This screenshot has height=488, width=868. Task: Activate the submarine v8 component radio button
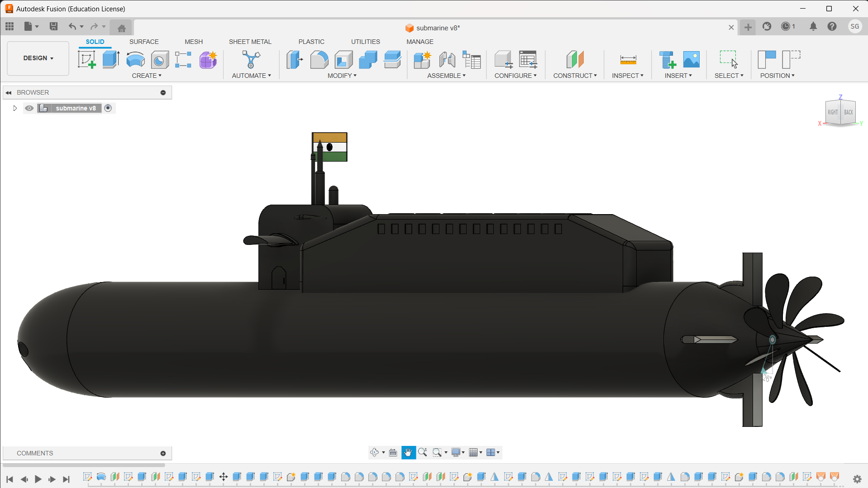pos(108,108)
